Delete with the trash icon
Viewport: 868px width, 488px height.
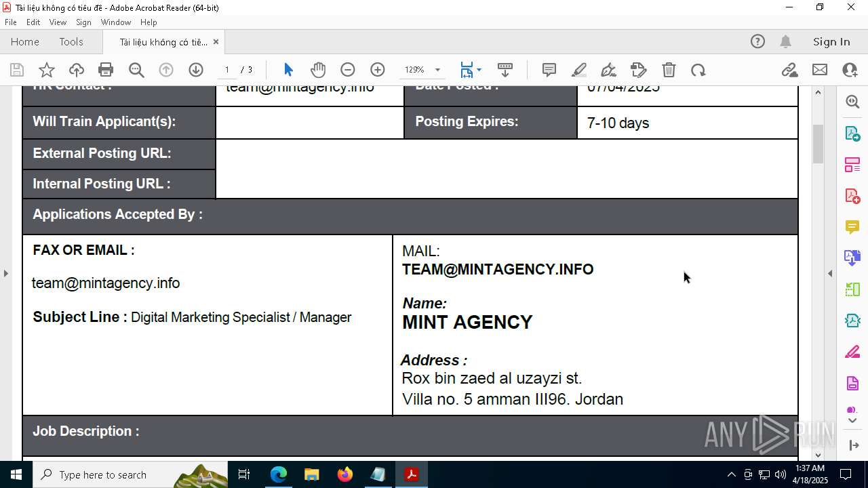point(669,70)
